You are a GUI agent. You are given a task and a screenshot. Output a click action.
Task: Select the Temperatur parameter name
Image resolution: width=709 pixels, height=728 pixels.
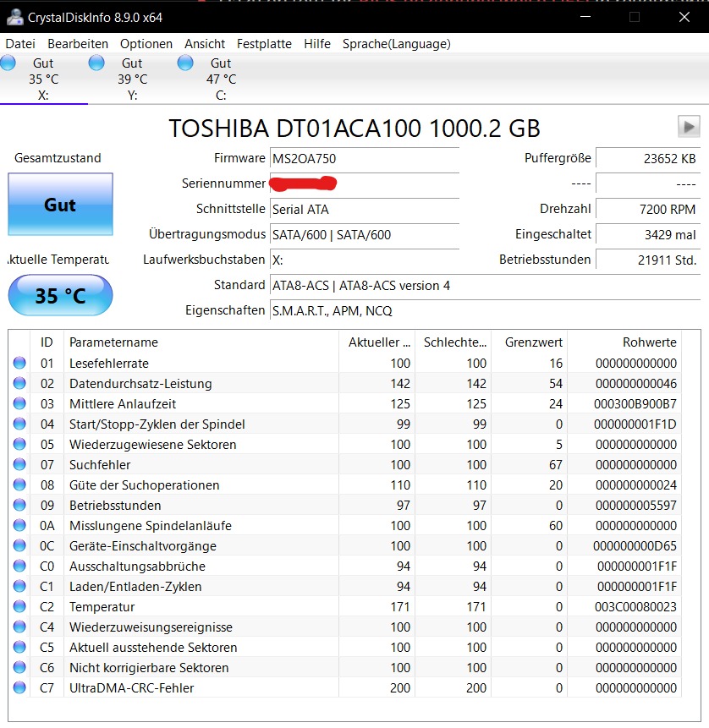tap(102, 607)
